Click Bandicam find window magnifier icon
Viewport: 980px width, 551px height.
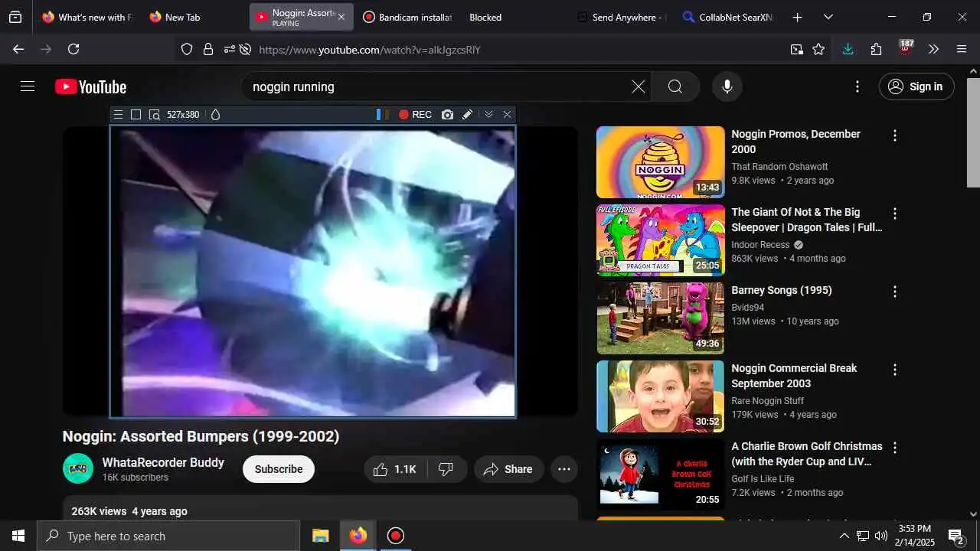tap(154, 115)
